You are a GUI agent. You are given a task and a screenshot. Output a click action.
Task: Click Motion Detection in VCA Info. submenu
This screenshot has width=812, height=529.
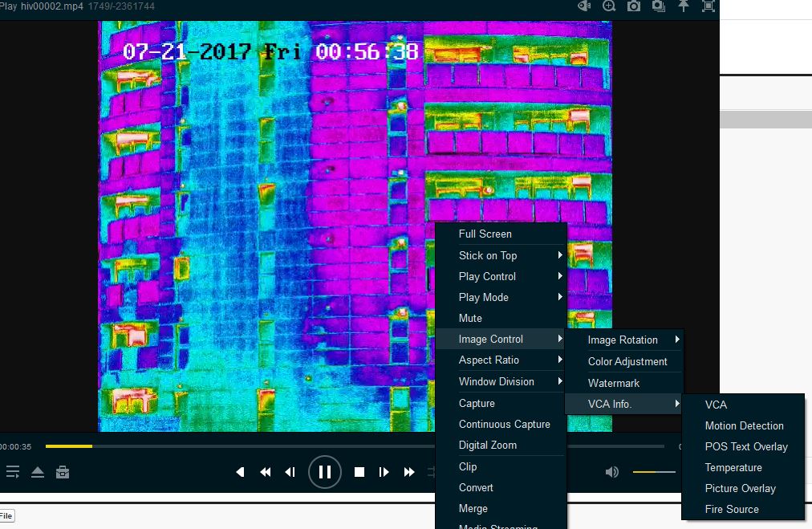tap(744, 426)
